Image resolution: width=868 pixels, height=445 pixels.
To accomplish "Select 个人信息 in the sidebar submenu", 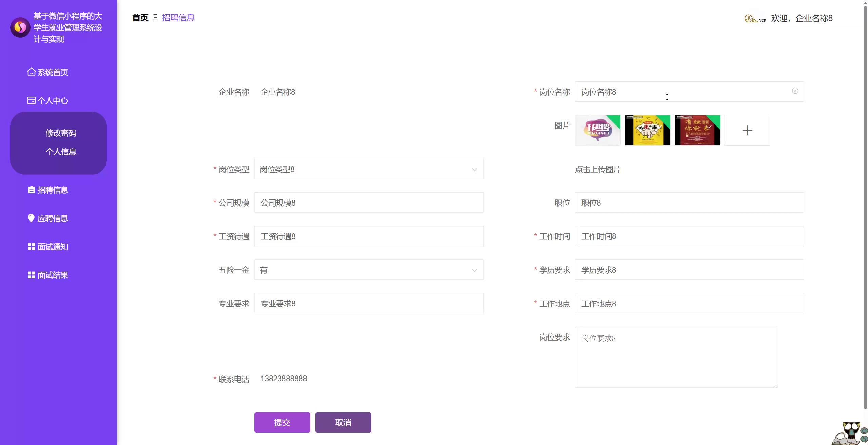I will click(61, 152).
